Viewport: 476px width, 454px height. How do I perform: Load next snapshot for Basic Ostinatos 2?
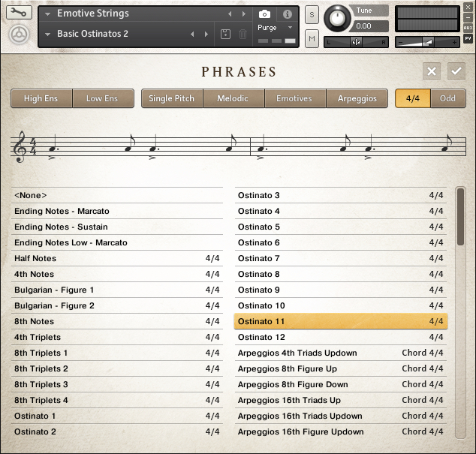click(x=206, y=34)
